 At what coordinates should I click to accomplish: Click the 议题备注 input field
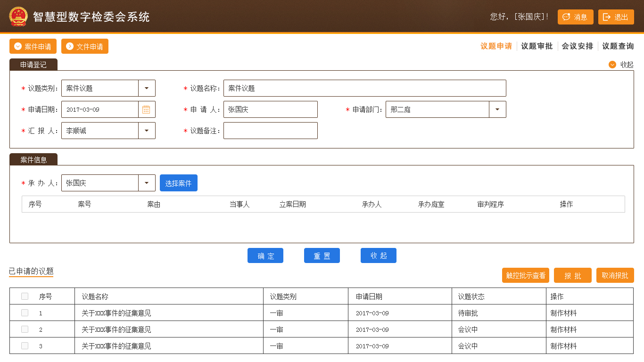click(x=270, y=131)
